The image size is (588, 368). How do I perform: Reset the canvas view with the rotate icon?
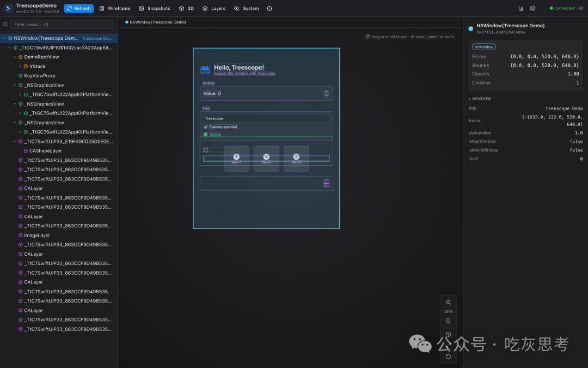pos(448,357)
